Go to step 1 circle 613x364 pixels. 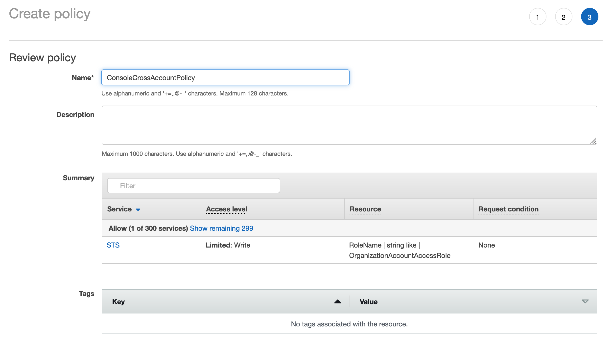[x=537, y=17]
